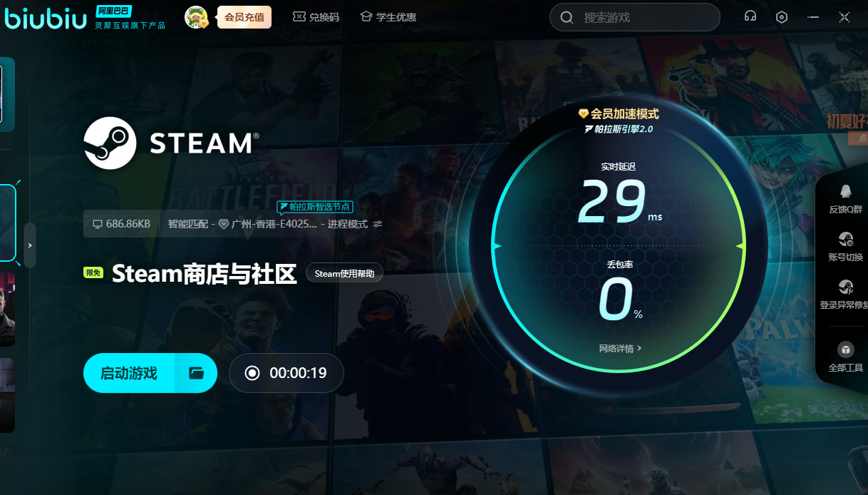This screenshot has height=495, width=868.
Task: Click the 限免 badge
Action: (x=93, y=273)
